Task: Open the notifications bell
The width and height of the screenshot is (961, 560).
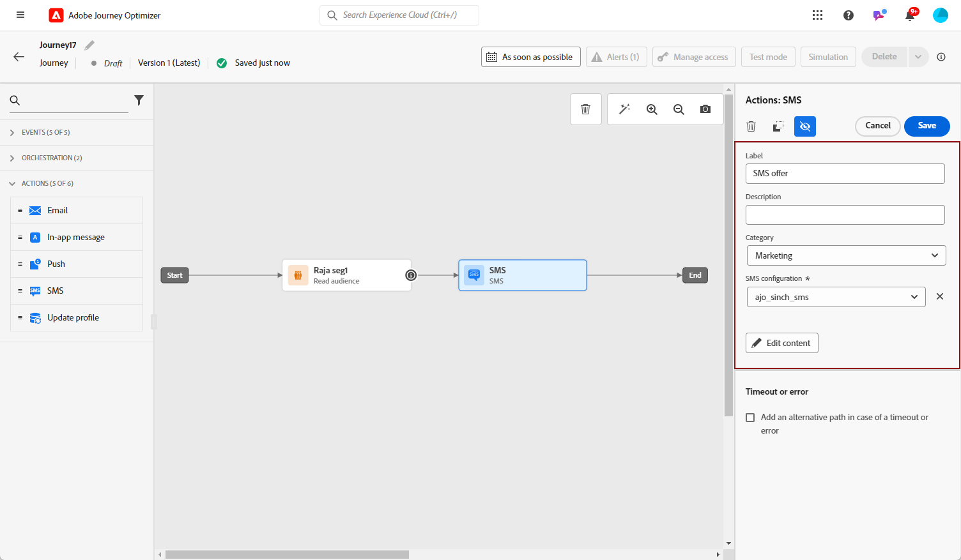Action: point(911,15)
